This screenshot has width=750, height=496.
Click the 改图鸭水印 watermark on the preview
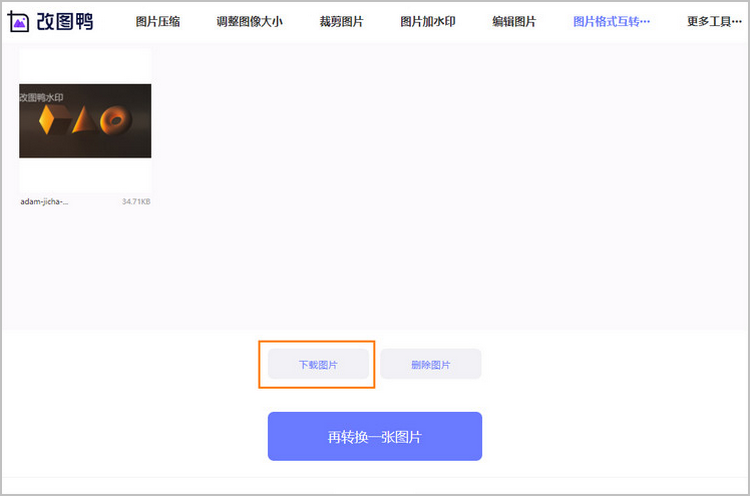tap(42, 97)
